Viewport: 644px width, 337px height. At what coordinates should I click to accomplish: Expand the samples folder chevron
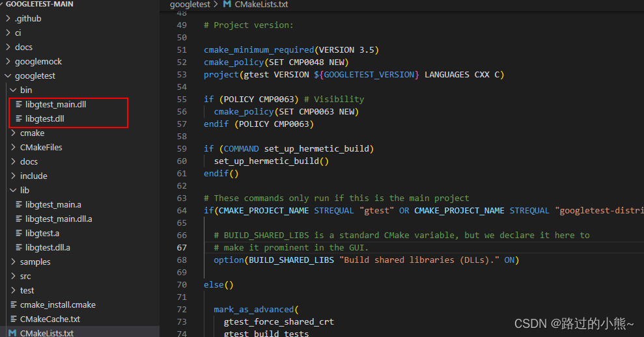[x=14, y=262]
